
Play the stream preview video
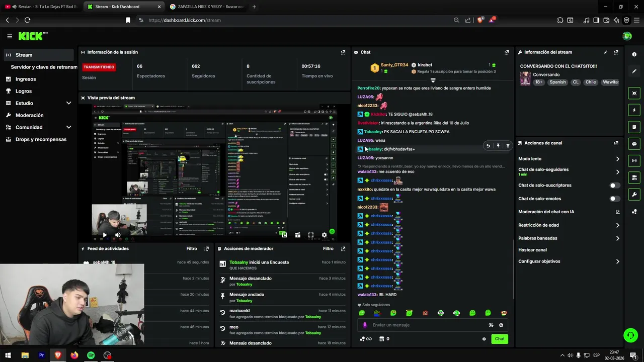(105, 235)
